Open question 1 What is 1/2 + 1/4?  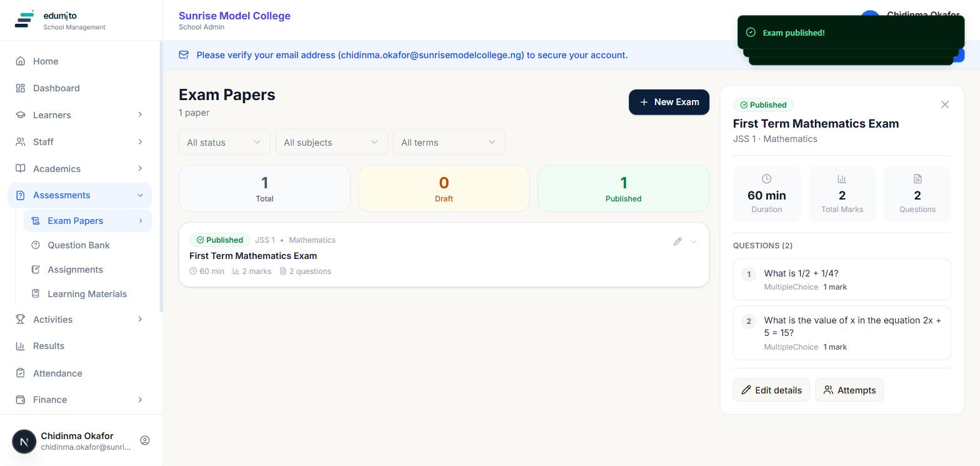pyautogui.click(x=842, y=280)
